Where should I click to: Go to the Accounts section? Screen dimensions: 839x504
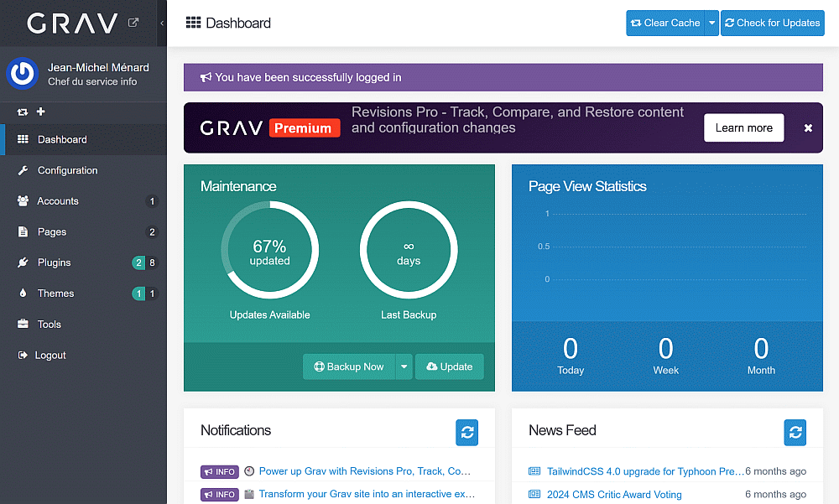click(x=58, y=201)
